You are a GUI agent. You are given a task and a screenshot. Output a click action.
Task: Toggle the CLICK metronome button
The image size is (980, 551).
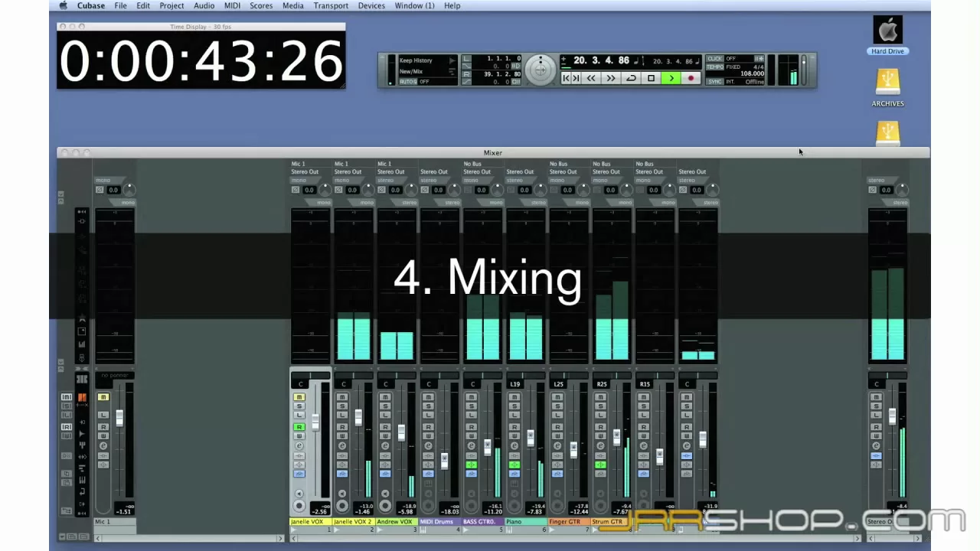714,58
